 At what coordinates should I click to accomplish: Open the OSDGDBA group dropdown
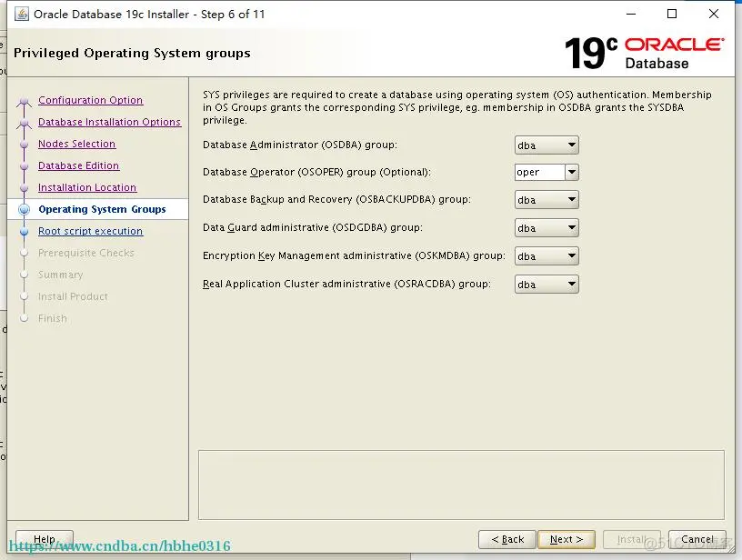point(546,228)
